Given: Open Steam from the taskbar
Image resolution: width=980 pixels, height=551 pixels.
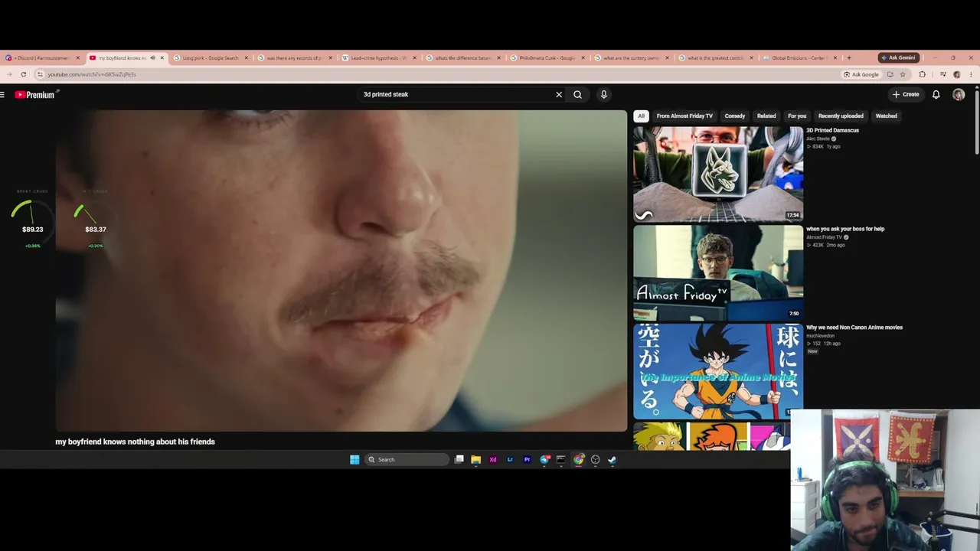Looking at the screenshot, I should [612, 460].
